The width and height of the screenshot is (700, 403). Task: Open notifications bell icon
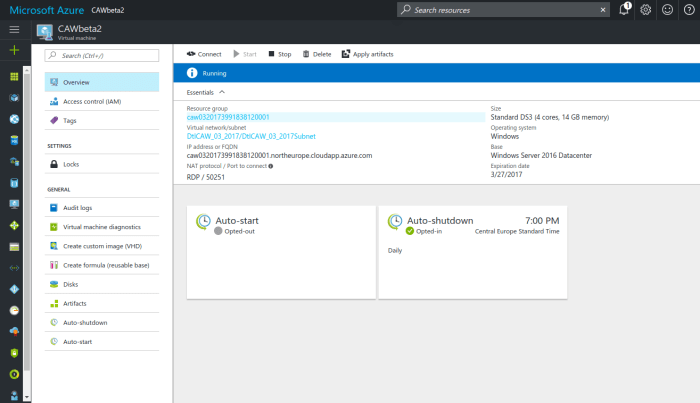coord(625,9)
